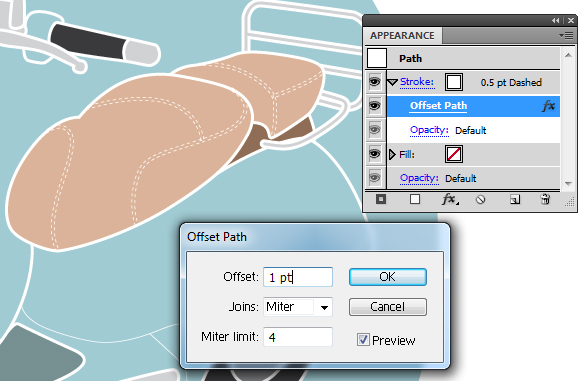Open the Add New Effect fx menu

coord(450,199)
